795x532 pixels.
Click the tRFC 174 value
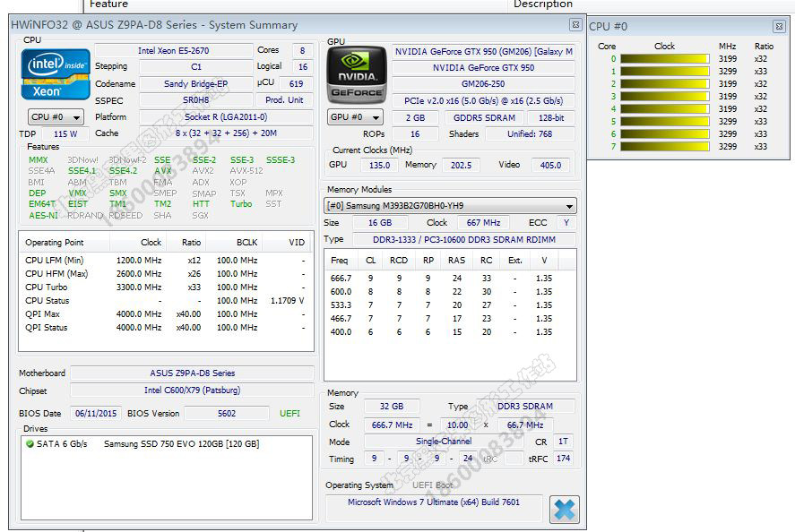tap(563, 459)
